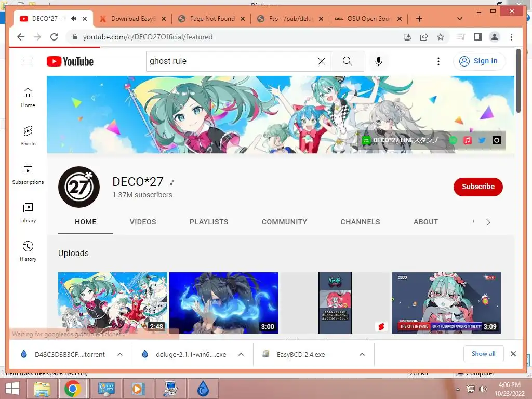Viewport: 532px width, 399px height.
Task: Switch to the Download EasyBCD tab
Action: pyautogui.click(x=132, y=19)
